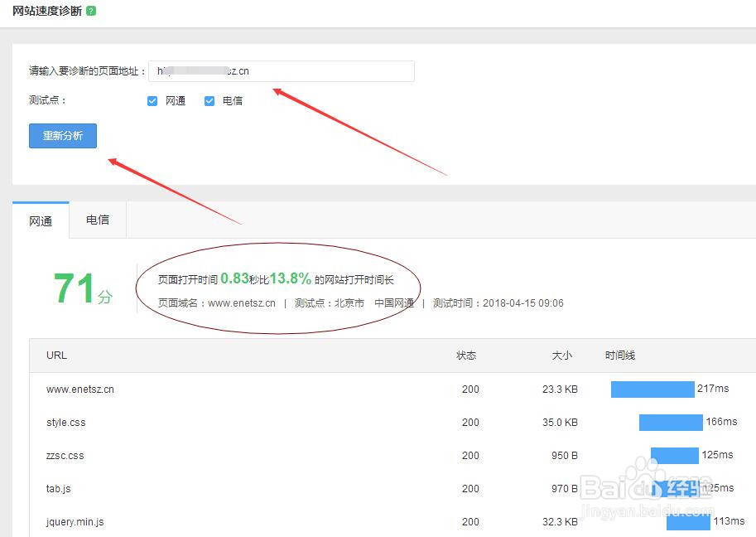Click the test time 2018-04-15 09:06
Viewport: 756px width, 537px height.
coord(523,303)
